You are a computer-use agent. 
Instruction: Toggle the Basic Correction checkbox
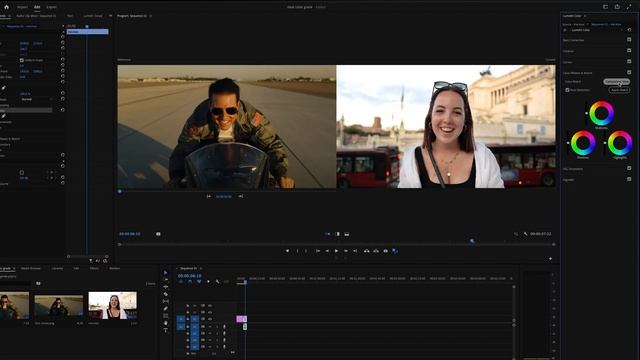(629, 40)
